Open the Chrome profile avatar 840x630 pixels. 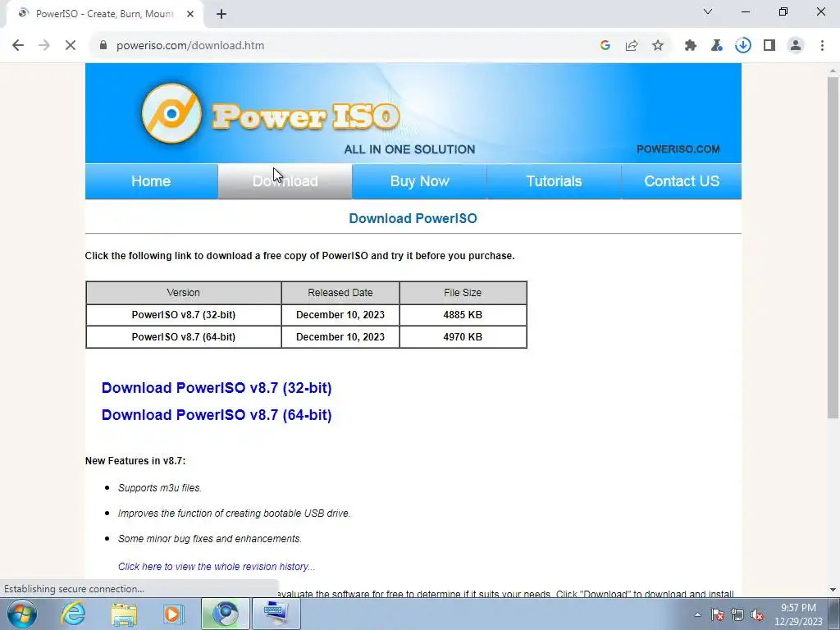796,46
